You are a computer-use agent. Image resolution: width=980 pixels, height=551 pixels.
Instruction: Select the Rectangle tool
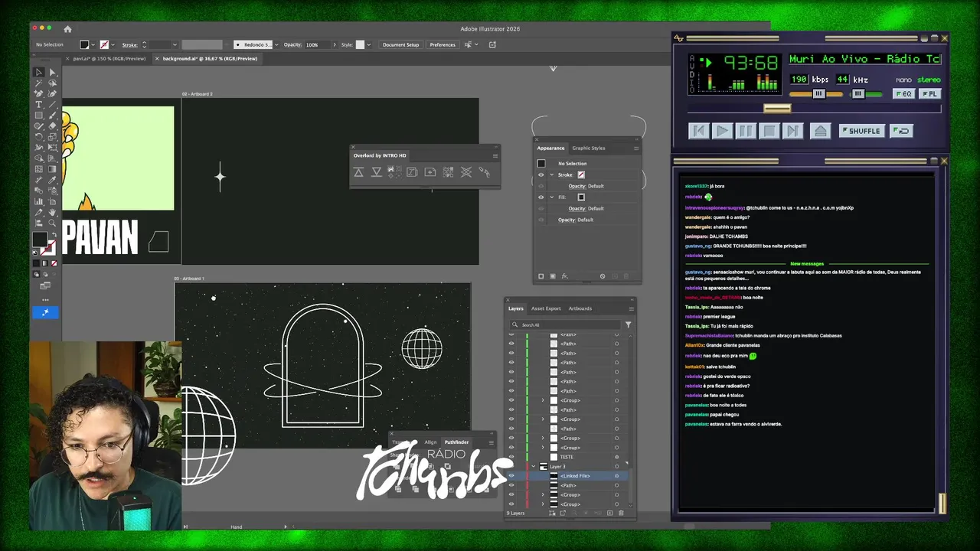pos(38,115)
